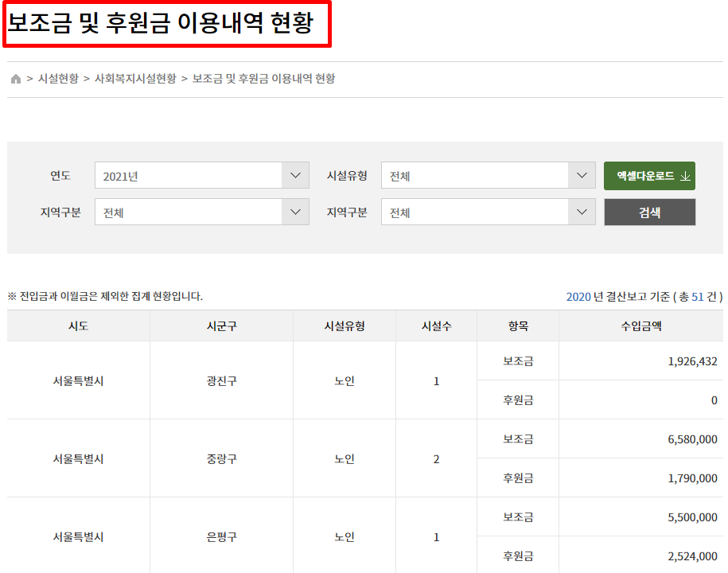728x573 pixels.
Task: Click the page title 보조금 및 후원금 이용내역 현황
Action: [161, 23]
